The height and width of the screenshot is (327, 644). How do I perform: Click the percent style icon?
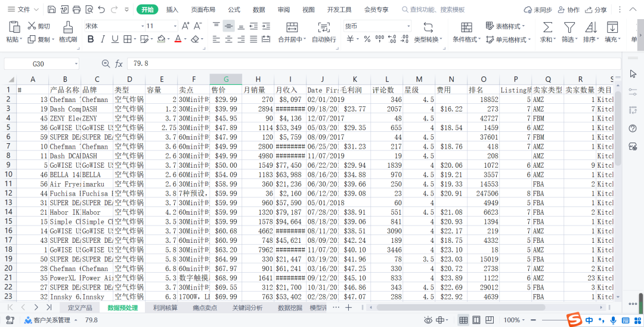367,39
